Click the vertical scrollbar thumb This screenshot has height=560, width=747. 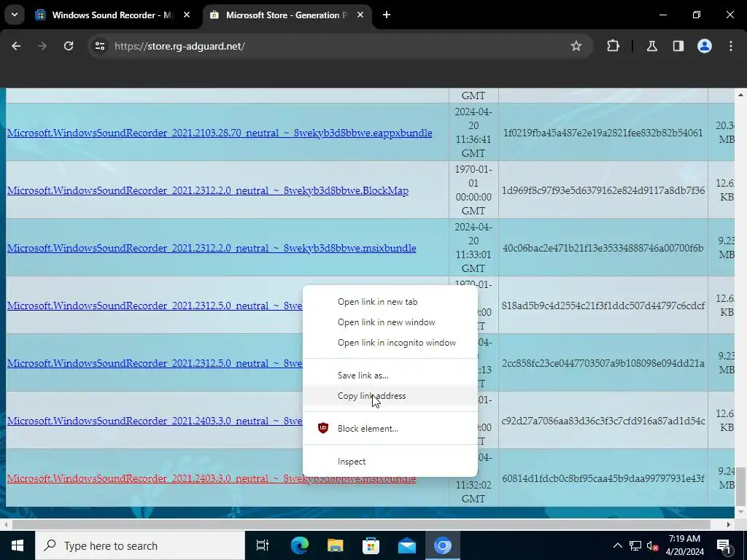(740, 487)
